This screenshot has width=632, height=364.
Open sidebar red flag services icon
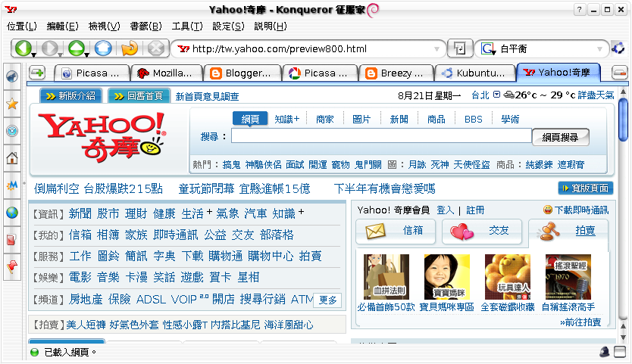[12, 266]
